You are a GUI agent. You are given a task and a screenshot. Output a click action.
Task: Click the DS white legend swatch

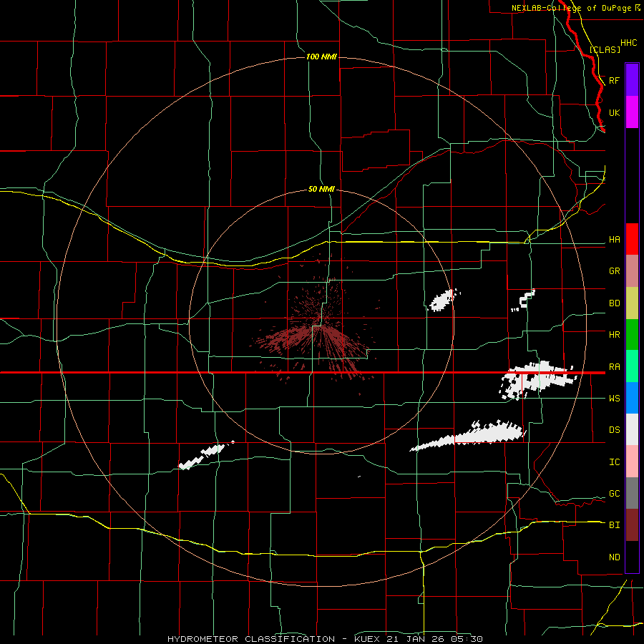point(632,429)
